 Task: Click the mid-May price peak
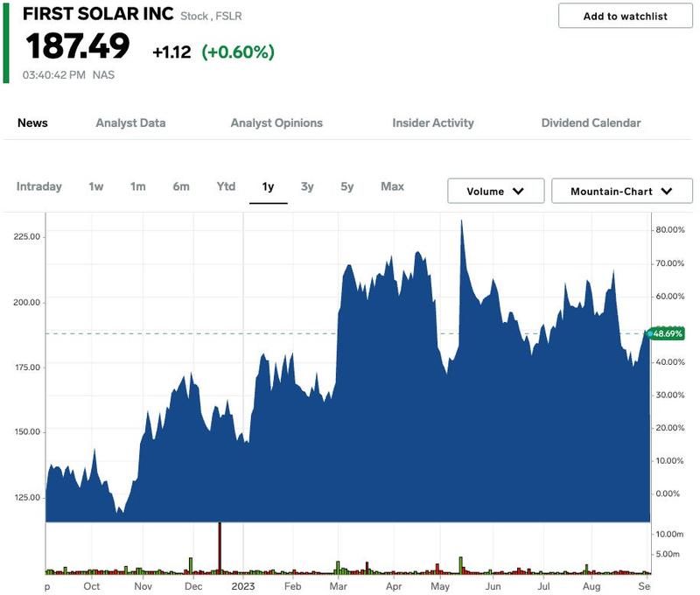[462, 221]
